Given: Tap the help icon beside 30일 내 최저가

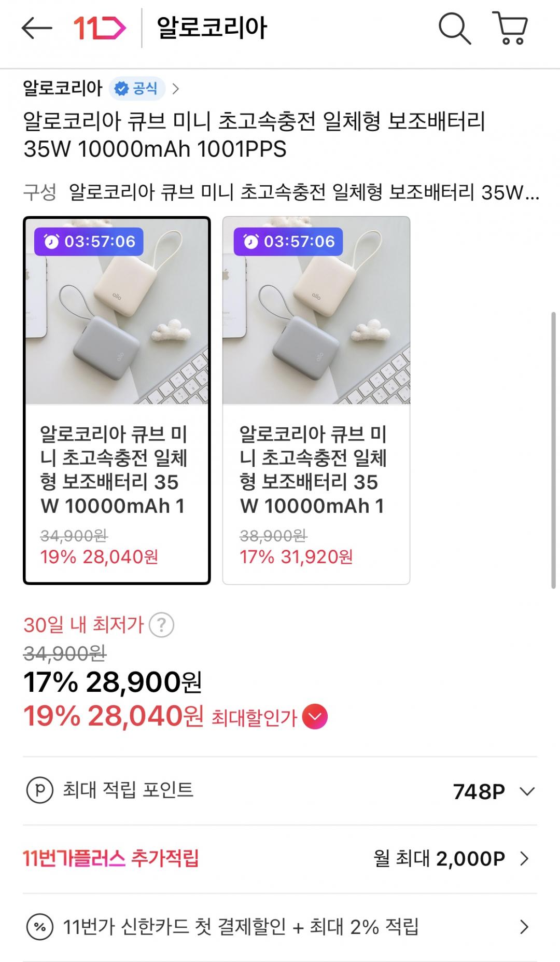Looking at the screenshot, I should coord(161,625).
